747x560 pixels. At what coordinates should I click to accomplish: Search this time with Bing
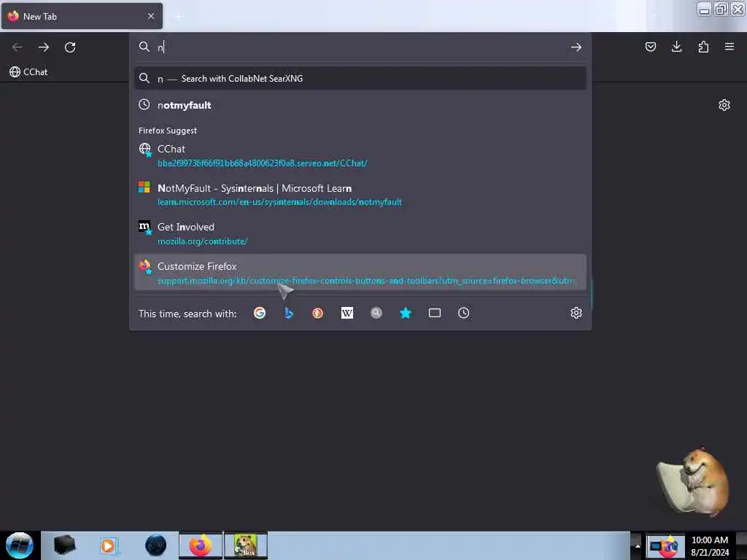[289, 313]
